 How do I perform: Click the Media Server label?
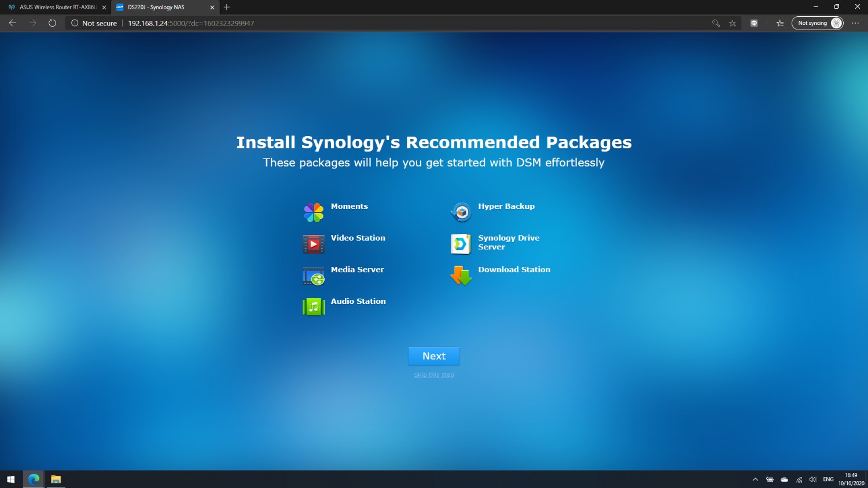pyautogui.click(x=358, y=270)
